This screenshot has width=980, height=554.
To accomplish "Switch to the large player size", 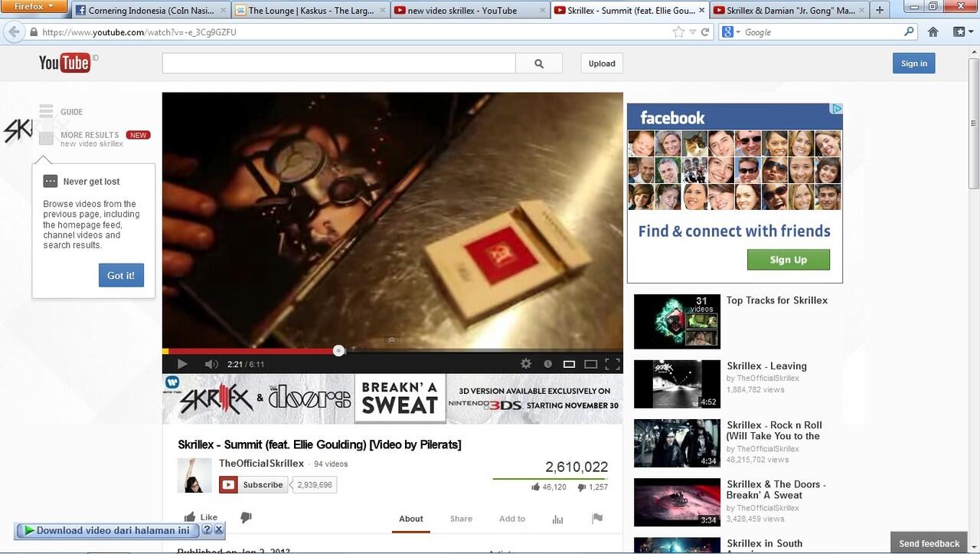I will click(590, 364).
